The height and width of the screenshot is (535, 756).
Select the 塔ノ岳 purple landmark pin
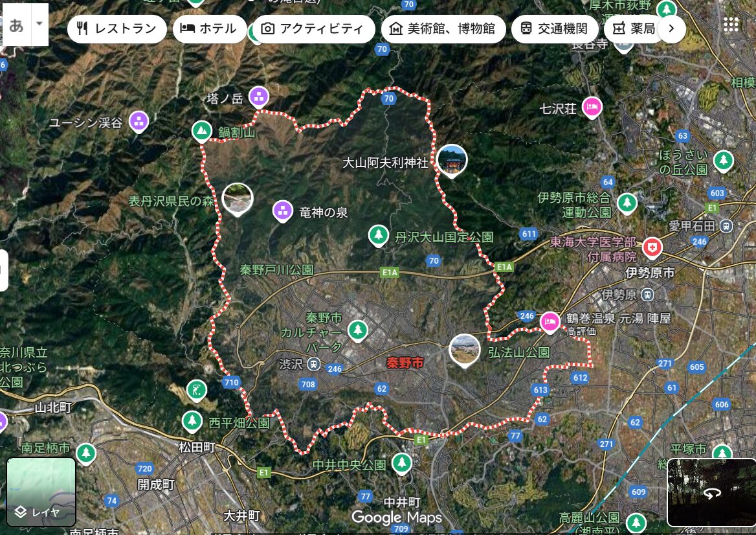pyautogui.click(x=258, y=97)
